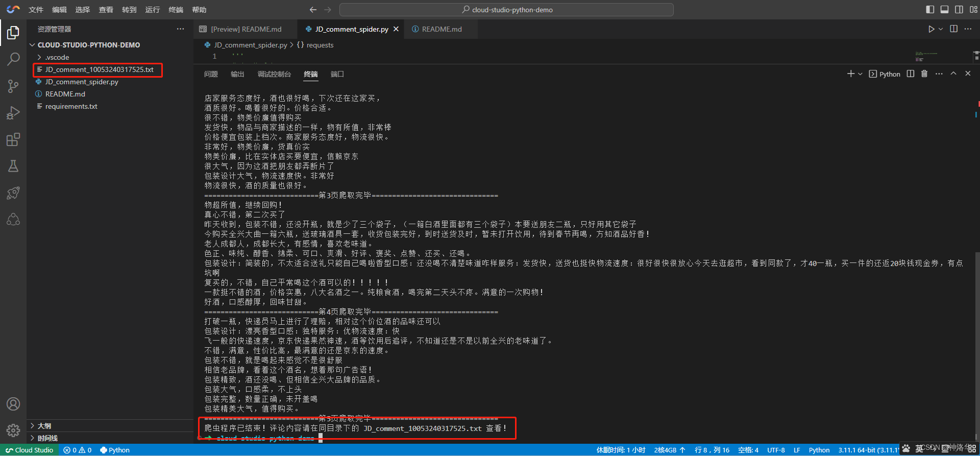Go forward with the right arrow
This screenshot has width=980, height=456.
pos(328,10)
